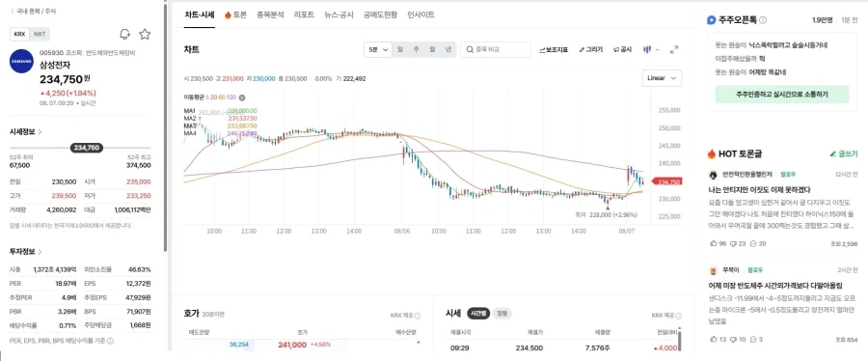This screenshot has width=868, height=361.
Task: Click the 반전적인환율챌린저 avatar
Action: click(713, 175)
